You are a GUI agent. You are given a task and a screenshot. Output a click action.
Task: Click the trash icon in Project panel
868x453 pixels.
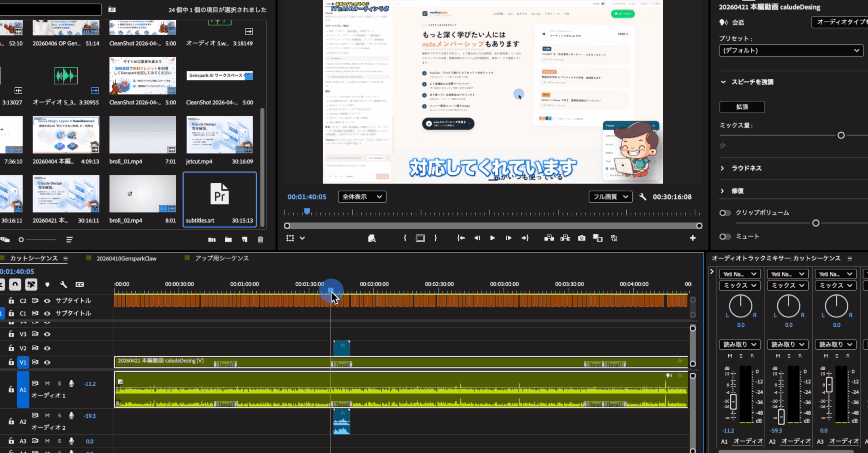[x=260, y=240]
